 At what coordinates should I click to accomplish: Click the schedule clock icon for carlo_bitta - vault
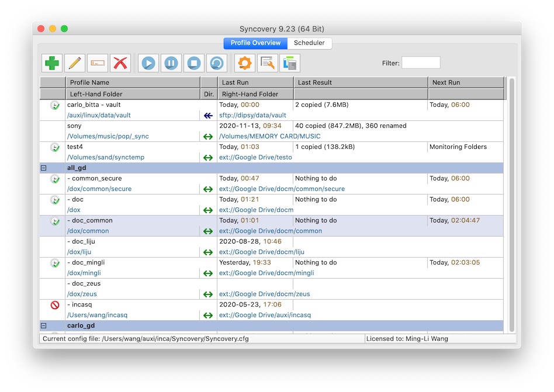[x=55, y=105]
